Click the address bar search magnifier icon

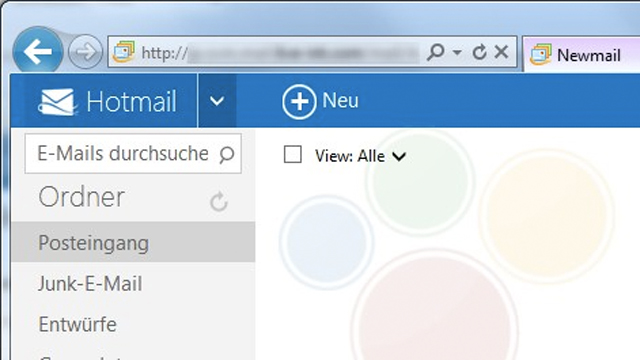click(436, 52)
